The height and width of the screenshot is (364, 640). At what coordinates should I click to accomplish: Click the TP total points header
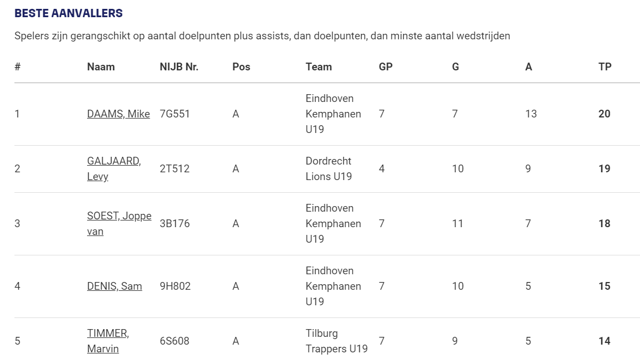[605, 67]
